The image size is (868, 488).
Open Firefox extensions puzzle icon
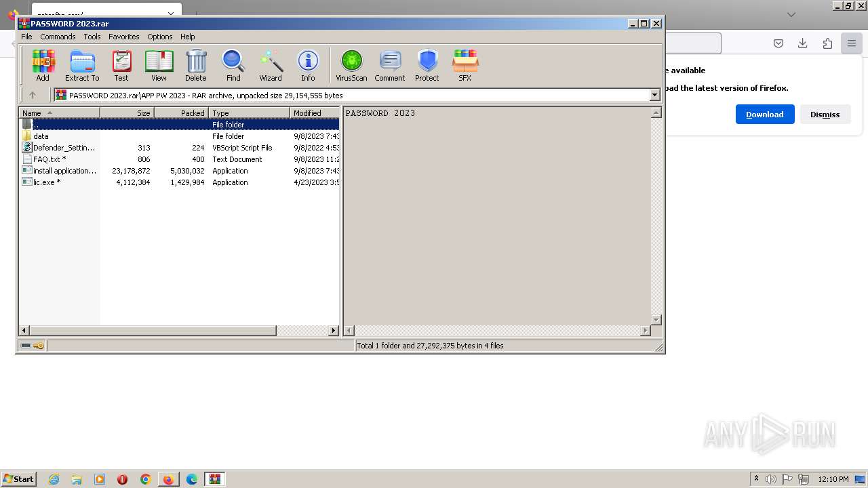(x=827, y=43)
